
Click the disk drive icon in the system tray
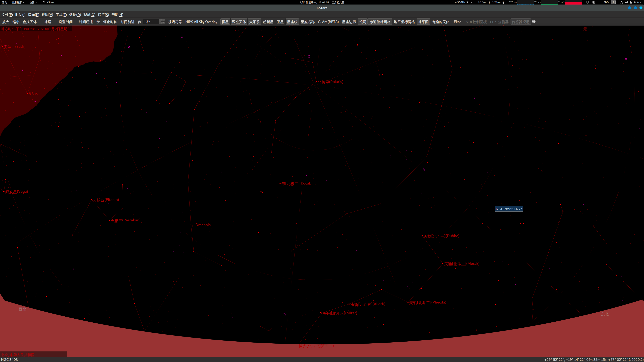[594, 2]
